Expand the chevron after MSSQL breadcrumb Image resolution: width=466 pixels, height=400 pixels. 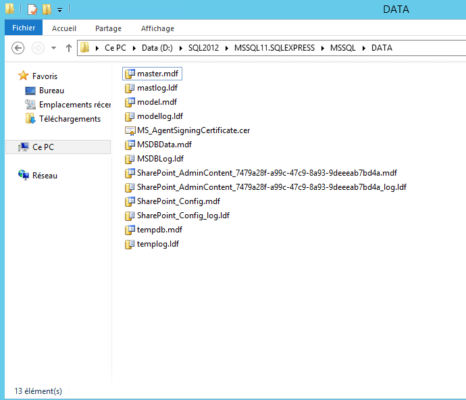[x=364, y=48]
